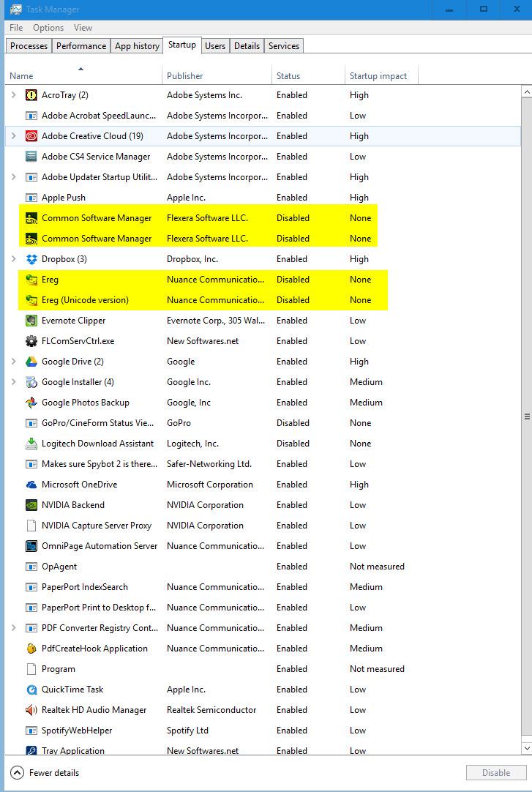This screenshot has height=792, width=532.
Task: Click the Realtek Semiconductor publisher cell
Action: (x=211, y=710)
